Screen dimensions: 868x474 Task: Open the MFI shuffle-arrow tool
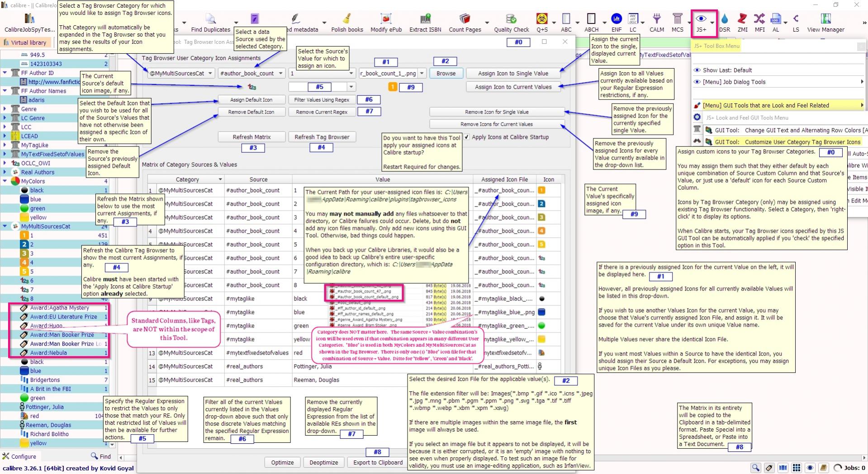pyautogui.click(x=759, y=23)
